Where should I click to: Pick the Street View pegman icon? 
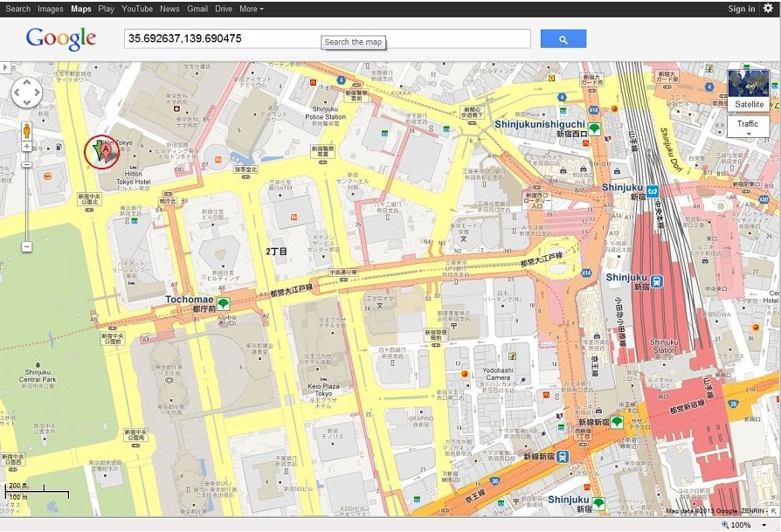pyautogui.click(x=26, y=130)
